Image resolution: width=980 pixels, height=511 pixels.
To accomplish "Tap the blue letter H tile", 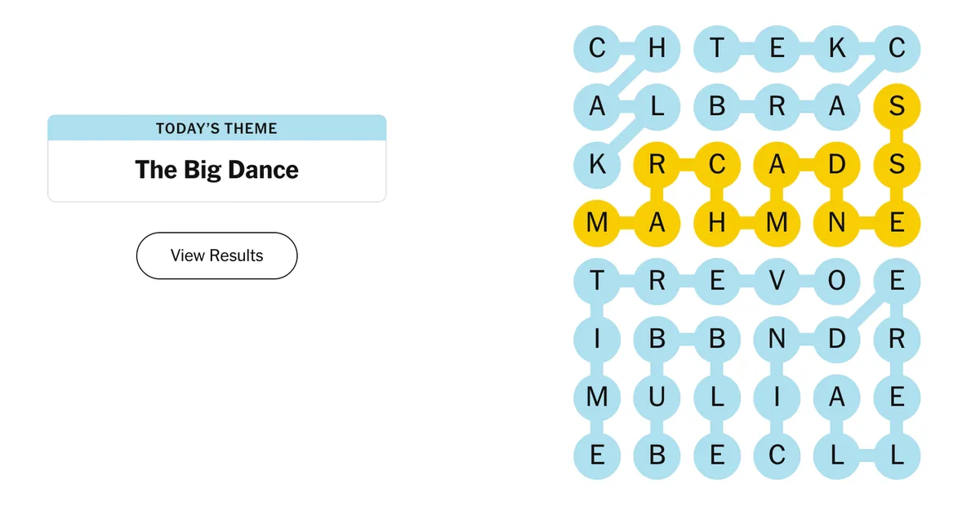I will click(x=657, y=49).
